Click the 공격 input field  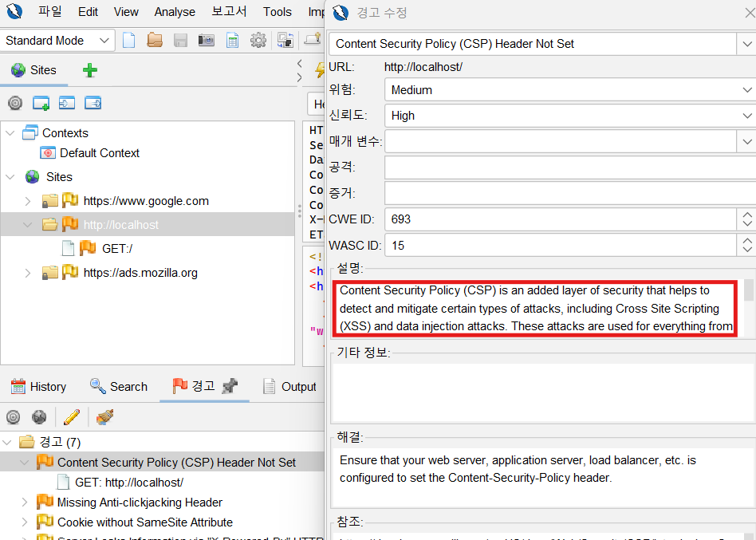click(570, 168)
